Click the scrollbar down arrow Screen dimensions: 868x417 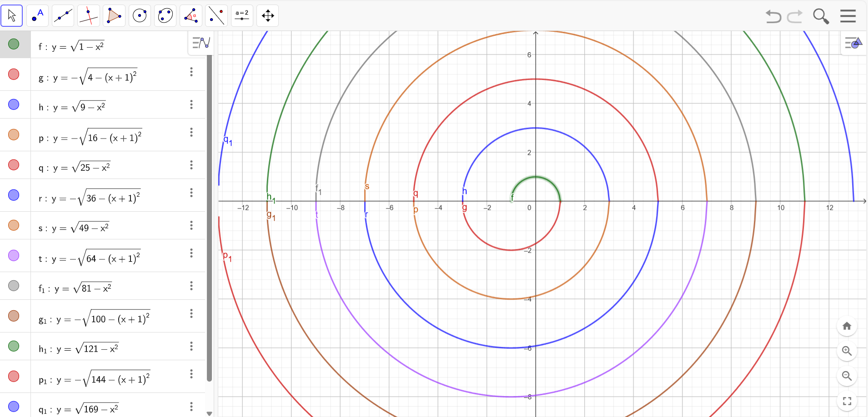(x=209, y=413)
